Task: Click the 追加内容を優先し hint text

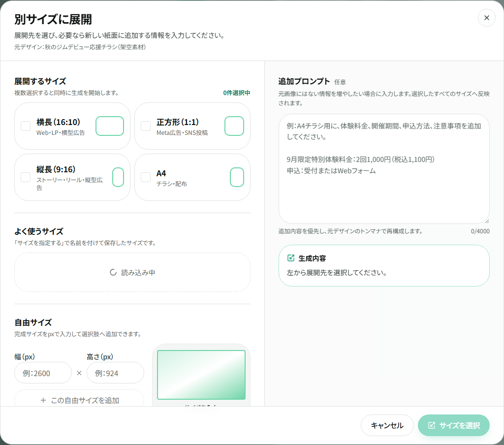Action: 350,231
